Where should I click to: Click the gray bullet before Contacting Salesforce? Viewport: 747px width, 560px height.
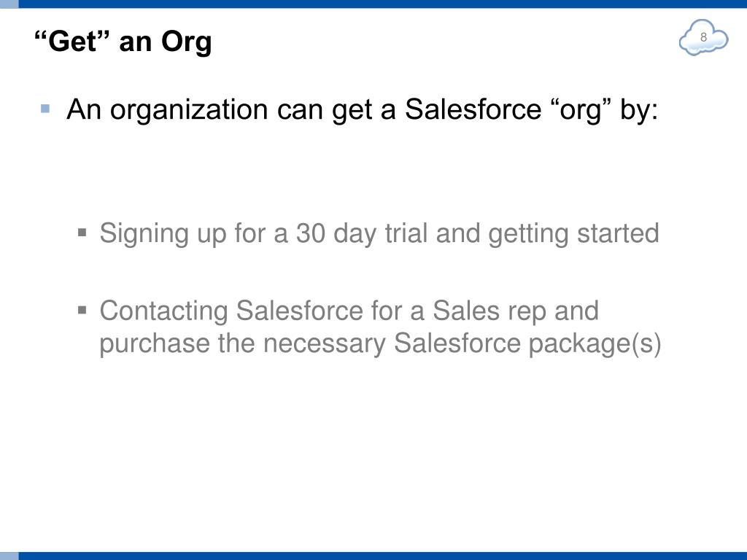tap(82, 311)
